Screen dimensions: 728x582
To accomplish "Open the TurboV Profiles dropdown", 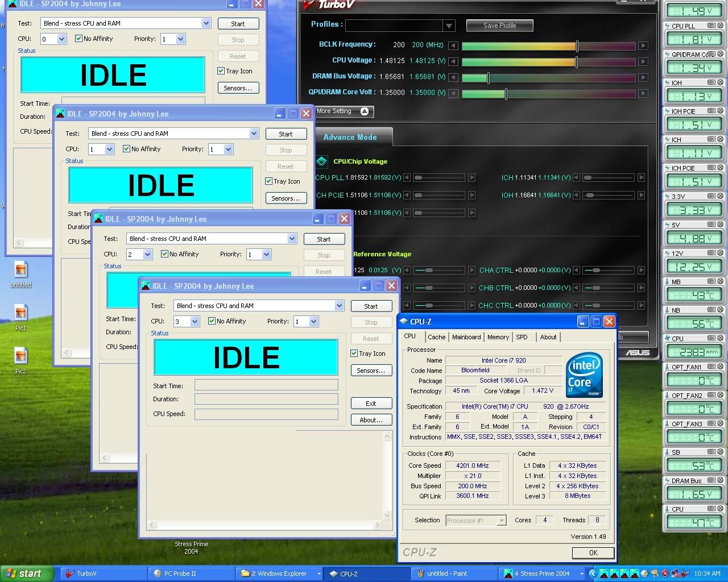I will (x=449, y=26).
